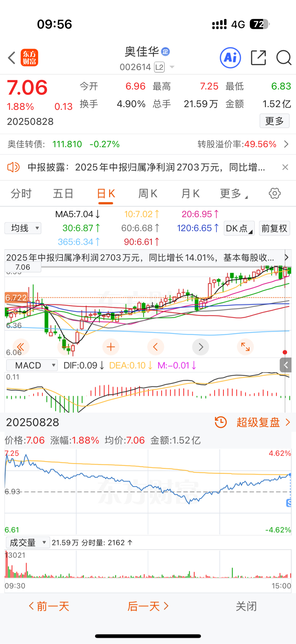Tap the L2 level badge
Viewport: 296px width, 644px height.
(159, 67)
